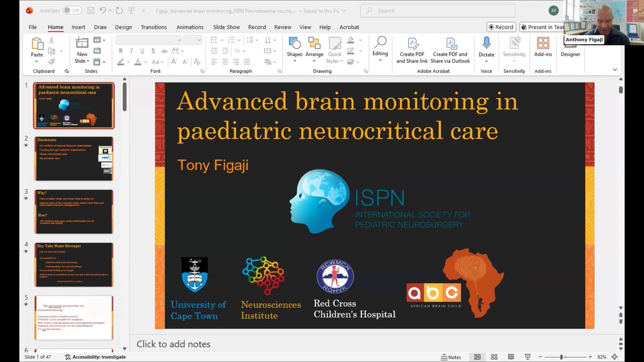This screenshot has height=362, width=644.
Task: Click the New Slide icon
Action: [82, 43]
